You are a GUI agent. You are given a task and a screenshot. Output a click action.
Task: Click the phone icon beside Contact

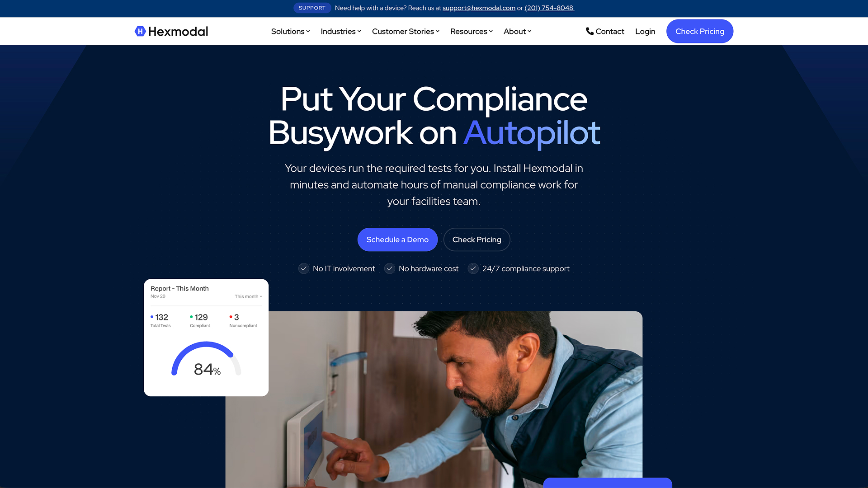pyautogui.click(x=590, y=31)
